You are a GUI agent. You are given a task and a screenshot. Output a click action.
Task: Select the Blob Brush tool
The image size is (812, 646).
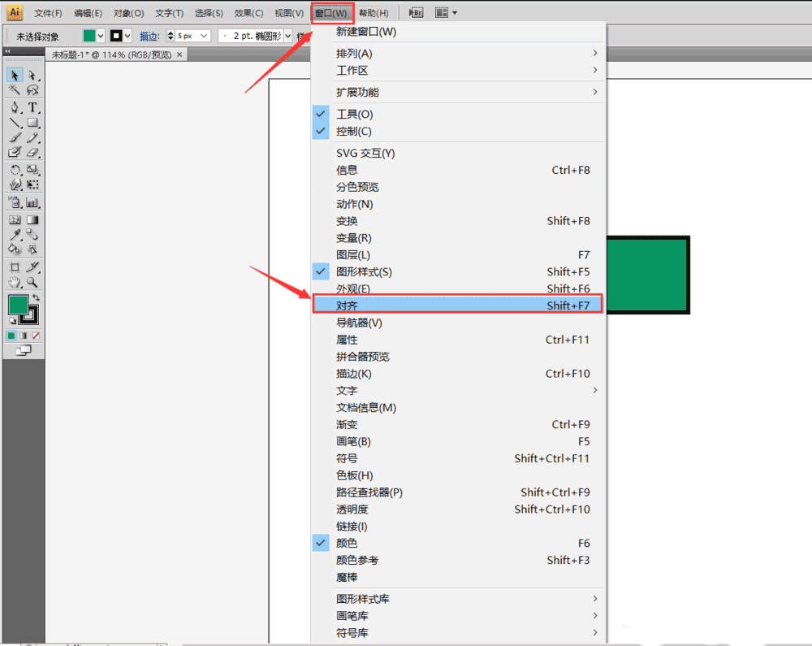pyautogui.click(x=15, y=152)
